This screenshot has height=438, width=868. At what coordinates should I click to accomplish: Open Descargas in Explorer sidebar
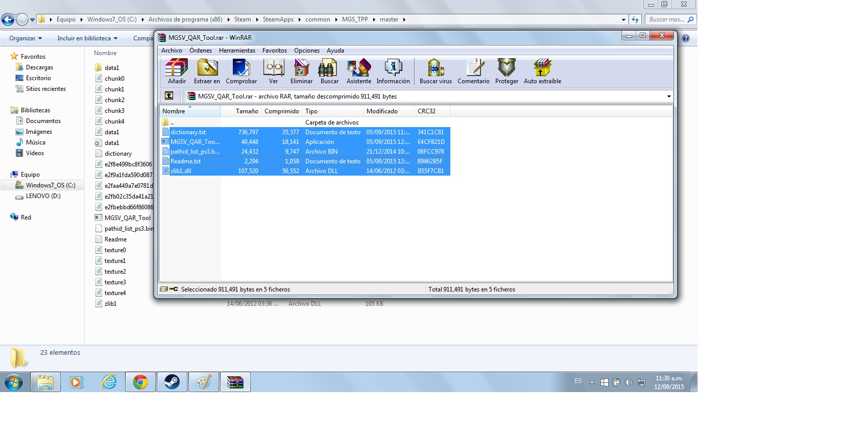[x=39, y=67]
